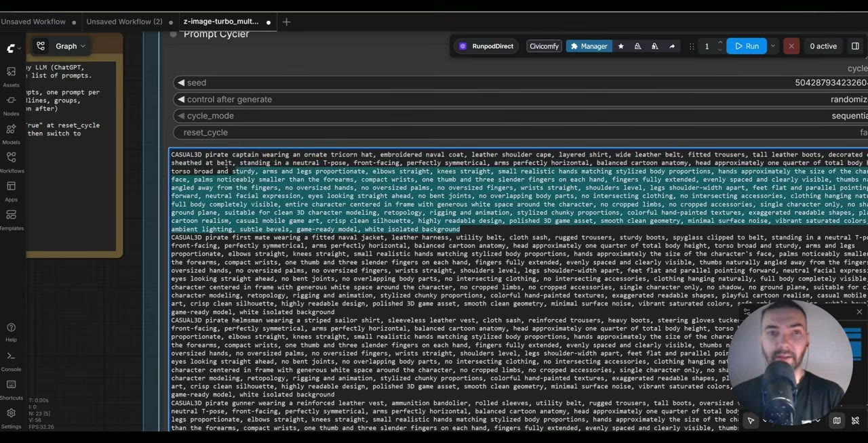Image resolution: width=868 pixels, height=443 pixels.
Task: Add a new workflow tab
Action: pyautogui.click(x=286, y=22)
